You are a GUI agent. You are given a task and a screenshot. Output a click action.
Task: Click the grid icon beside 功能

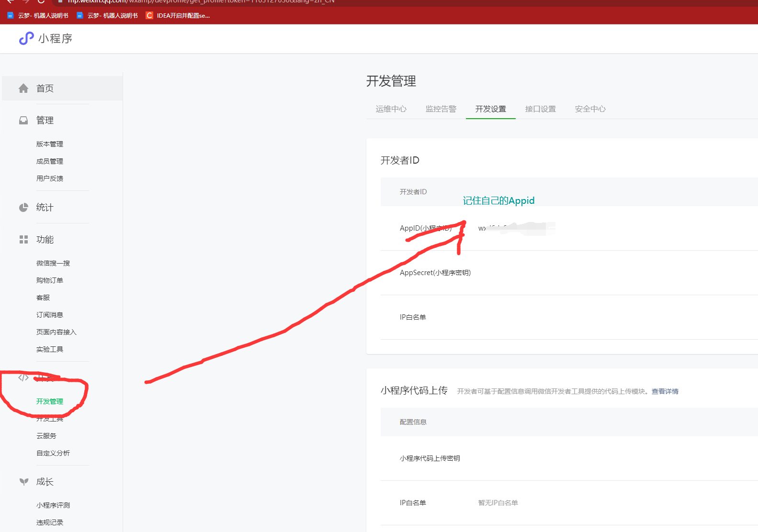(23, 239)
